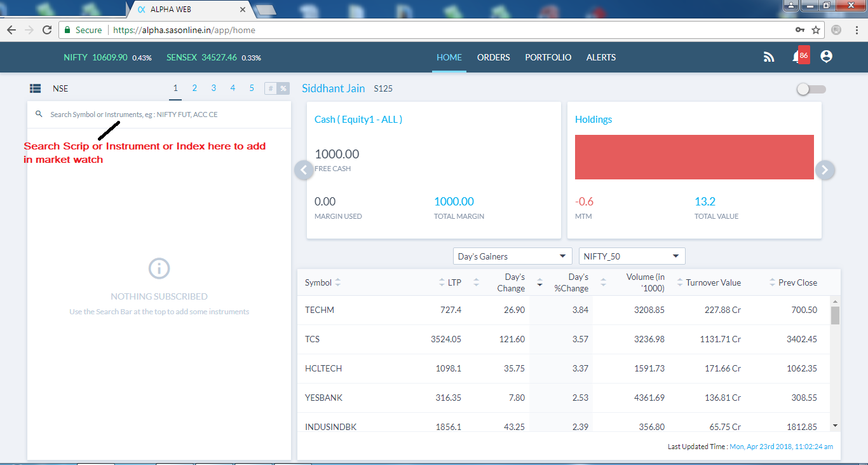868x465 pixels.
Task: Click the saved password key icon
Action: pos(800,30)
